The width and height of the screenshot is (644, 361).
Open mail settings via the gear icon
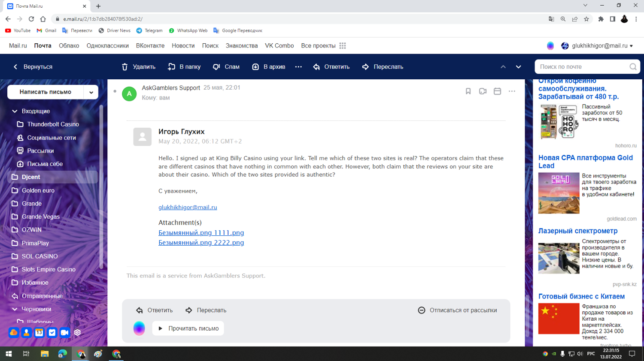click(x=77, y=332)
